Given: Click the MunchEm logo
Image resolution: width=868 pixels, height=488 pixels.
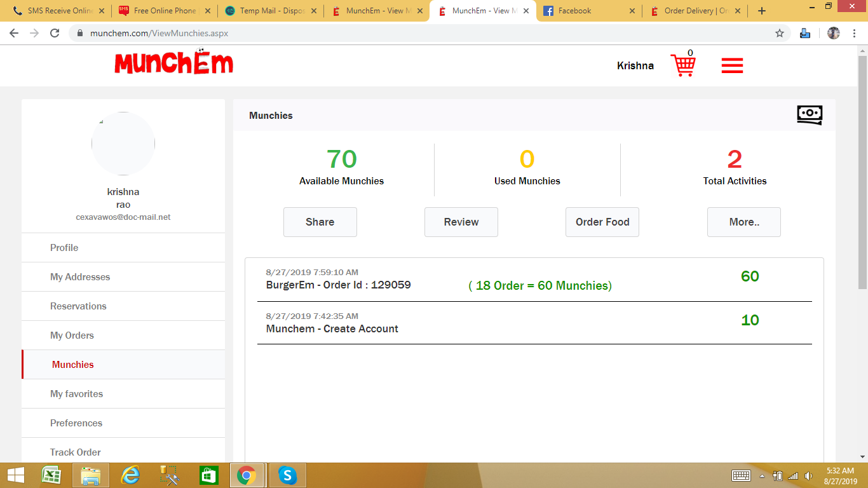Looking at the screenshot, I should pos(173,63).
